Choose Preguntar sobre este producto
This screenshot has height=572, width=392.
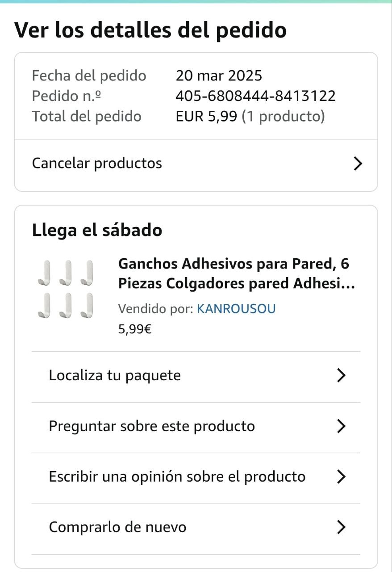pyautogui.click(x=152, y=426)
